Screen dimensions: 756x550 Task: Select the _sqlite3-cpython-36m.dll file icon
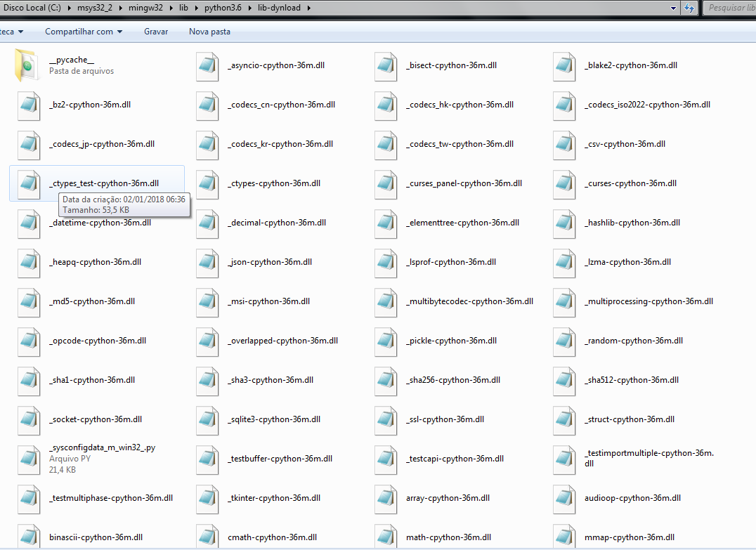pos(207,420)
